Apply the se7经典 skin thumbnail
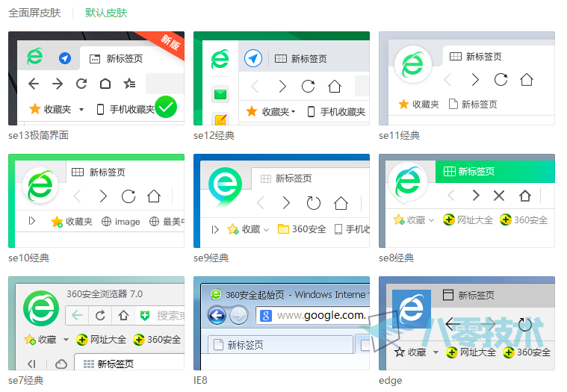567x392 pixels. point(96,323)
